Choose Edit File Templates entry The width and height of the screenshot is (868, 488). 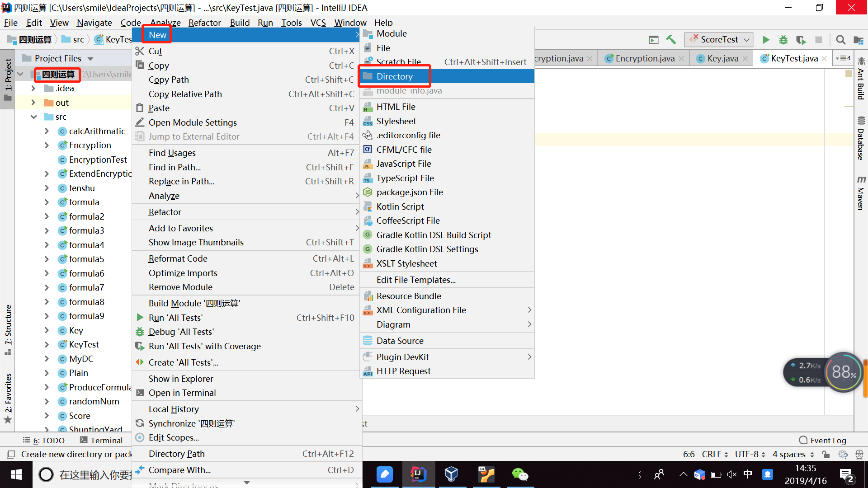tap(447, 280)
